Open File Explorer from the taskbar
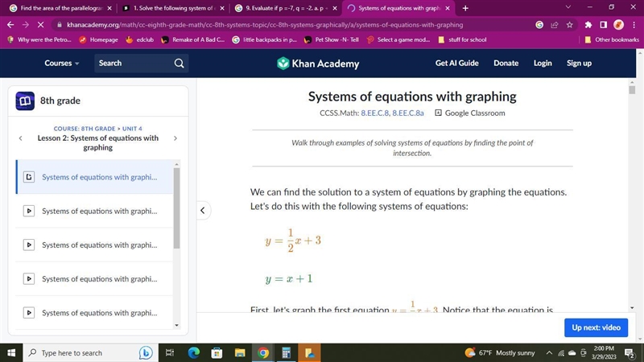This screenshot has width=644, height=362. point(240,352)
